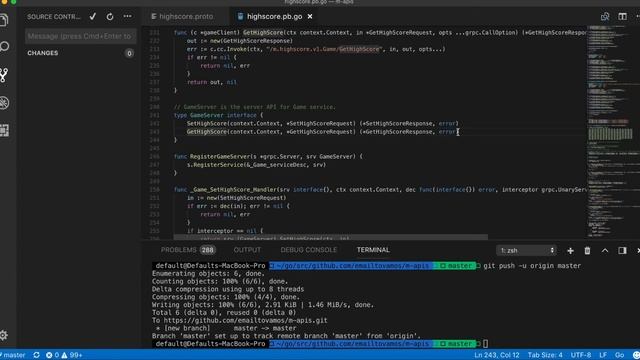Collapse the Changes section
The height and width of the screenshot is (360, 640).
[42, 53]
